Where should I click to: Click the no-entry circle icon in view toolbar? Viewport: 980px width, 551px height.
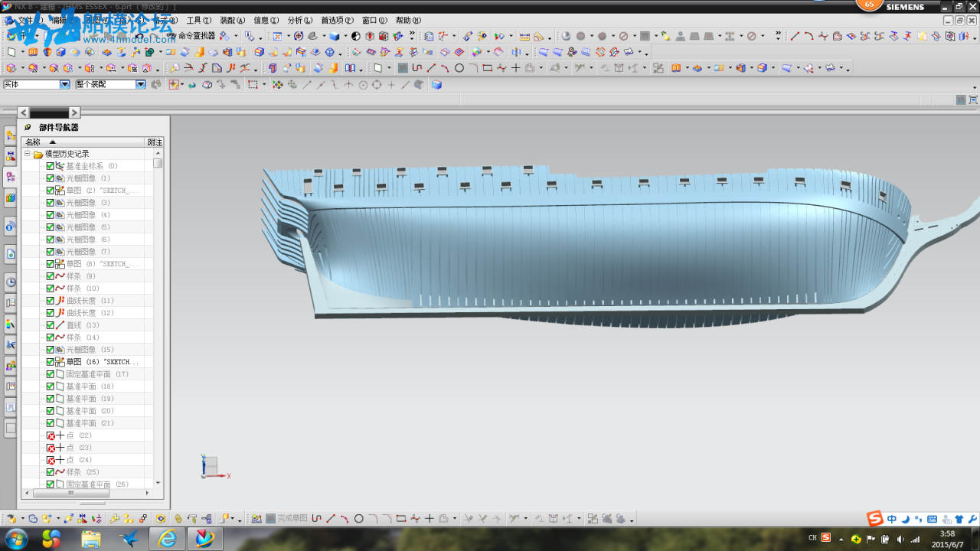coord(624,36)
